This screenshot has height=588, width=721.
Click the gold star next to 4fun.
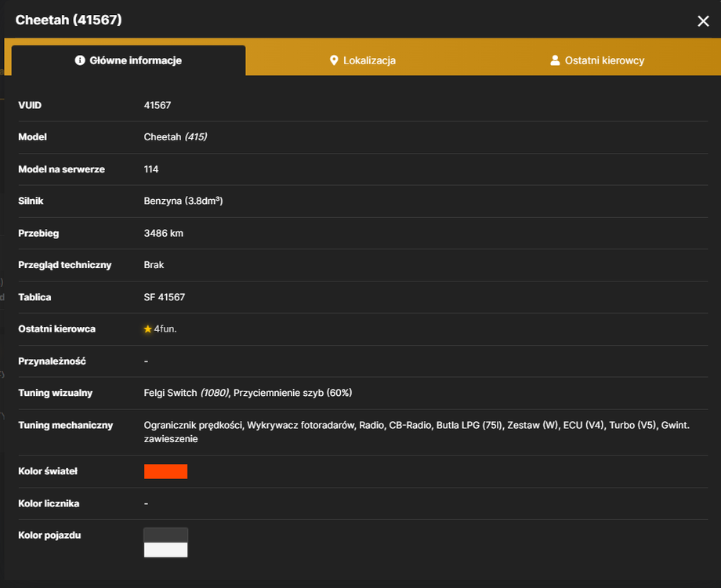(x=147, y=329)
